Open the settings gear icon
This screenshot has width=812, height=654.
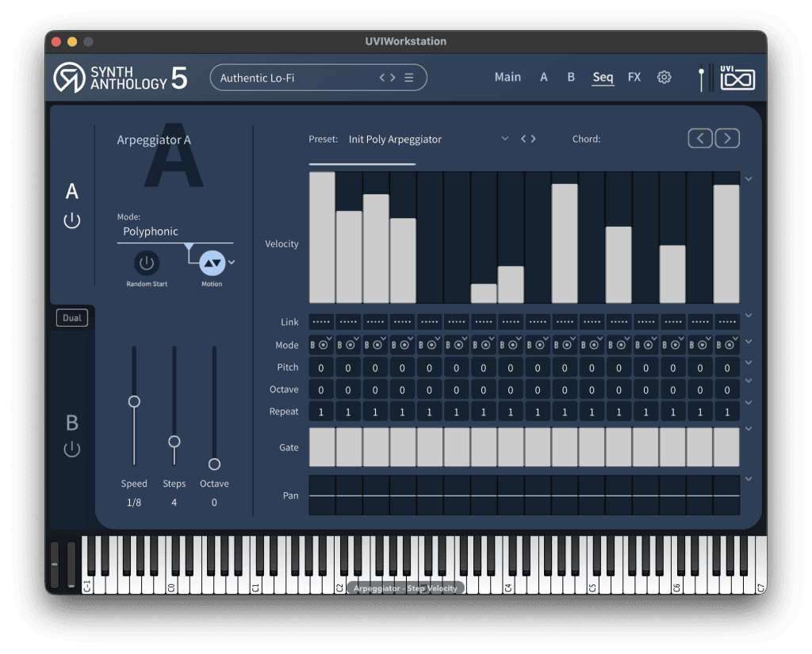click(x=664, y=77)
